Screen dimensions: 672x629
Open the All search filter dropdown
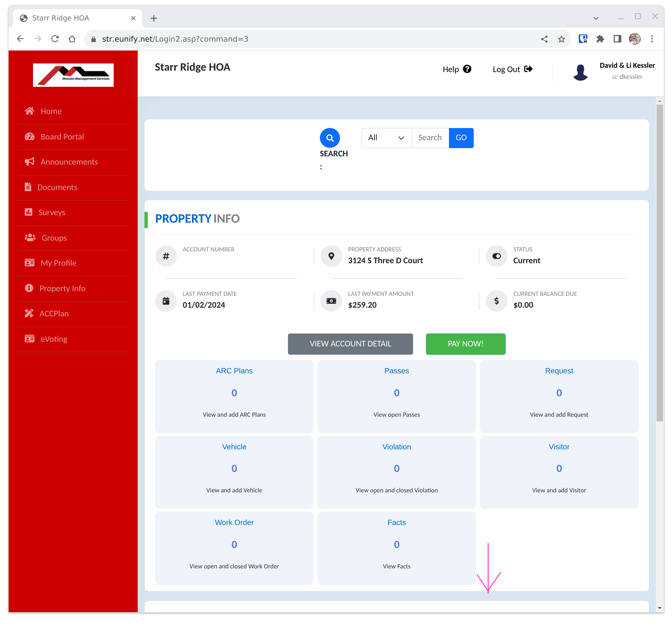(386, 138)
